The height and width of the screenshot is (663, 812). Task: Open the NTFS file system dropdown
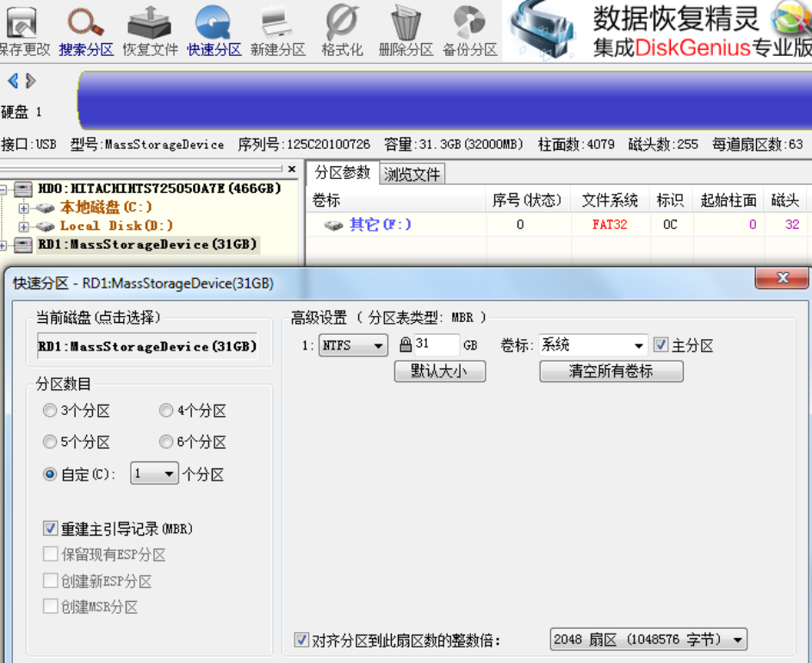(353, 345)
